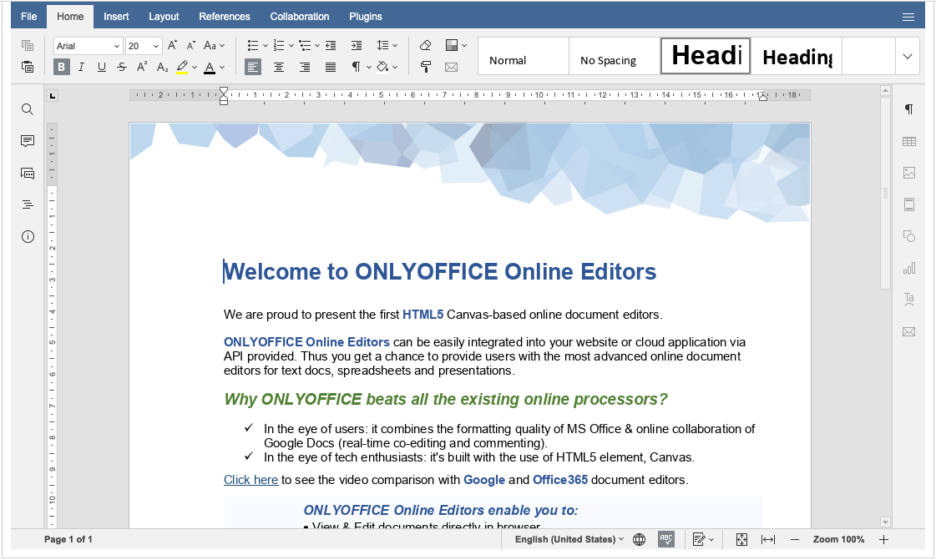
Task: Decrease paragraph indent
Action: point(331,45)
